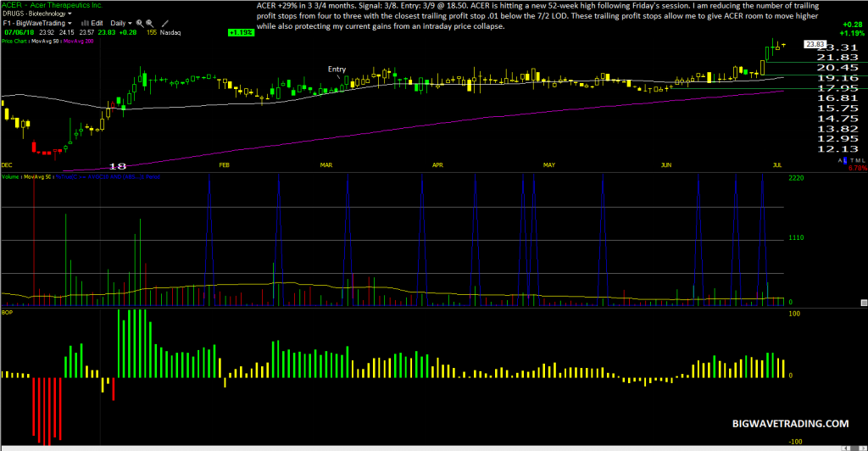The image size is (868, 451).
Task: Click the MAR month label on time axis
Action: [x=326, y=165]
